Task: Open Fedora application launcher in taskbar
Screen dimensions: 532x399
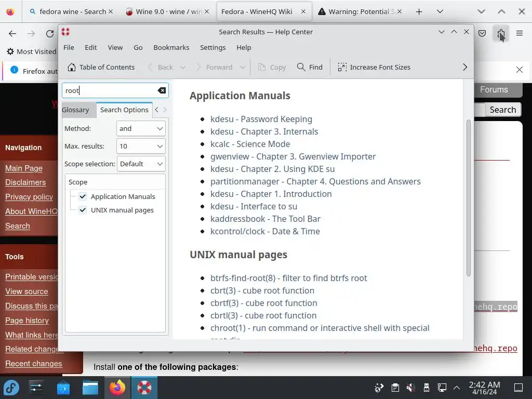Action: coord(11,388)
